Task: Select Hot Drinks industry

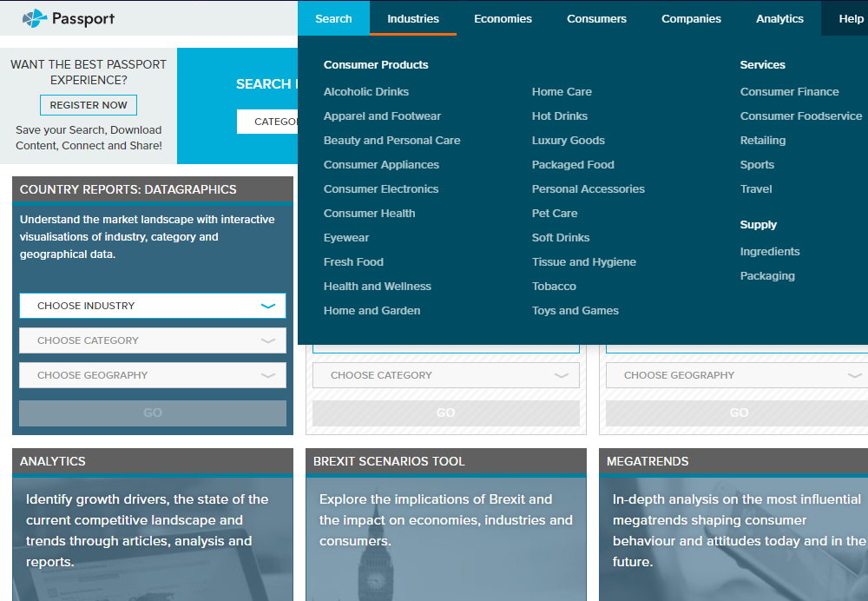Action: [560, 116]
